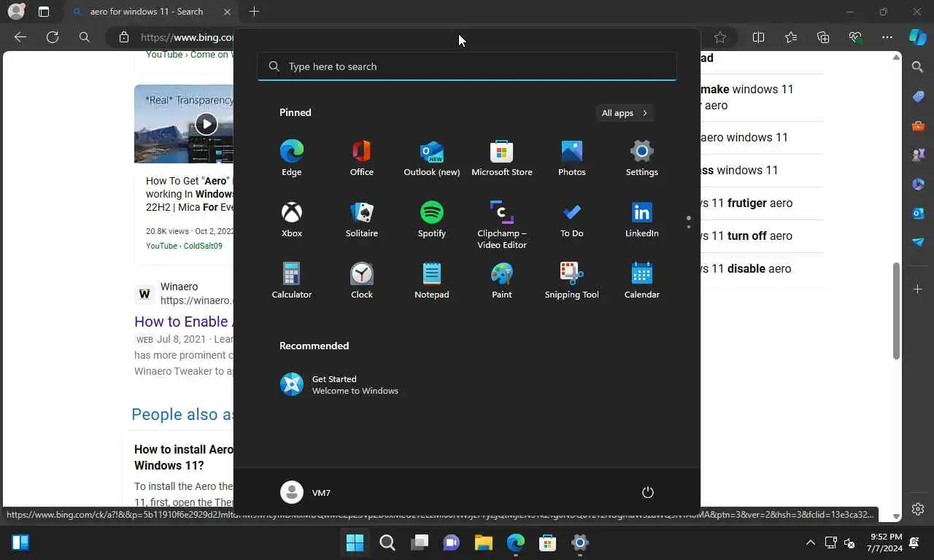This screenshot has width=934, height=560.
Task: Open Microsoft Store pinned app
Action: 502,158
